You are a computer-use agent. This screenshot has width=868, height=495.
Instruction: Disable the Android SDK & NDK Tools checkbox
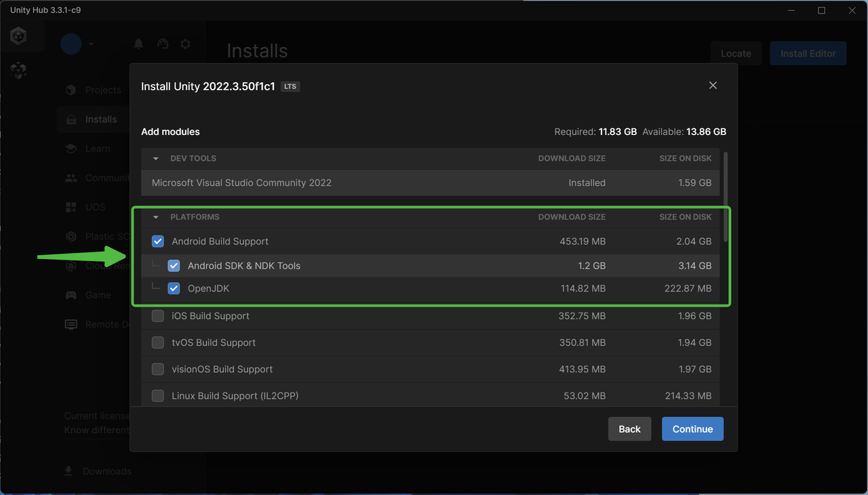(174, 265)
